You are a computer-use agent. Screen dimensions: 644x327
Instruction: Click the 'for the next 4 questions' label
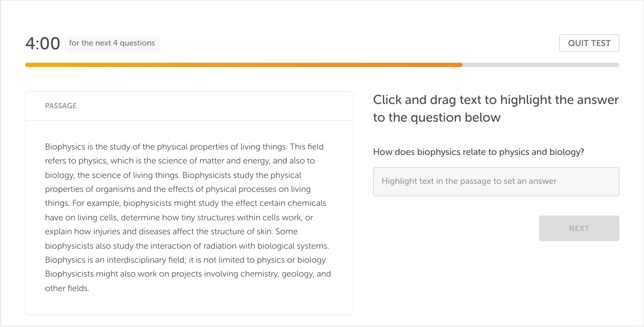(x=112, y=43)
